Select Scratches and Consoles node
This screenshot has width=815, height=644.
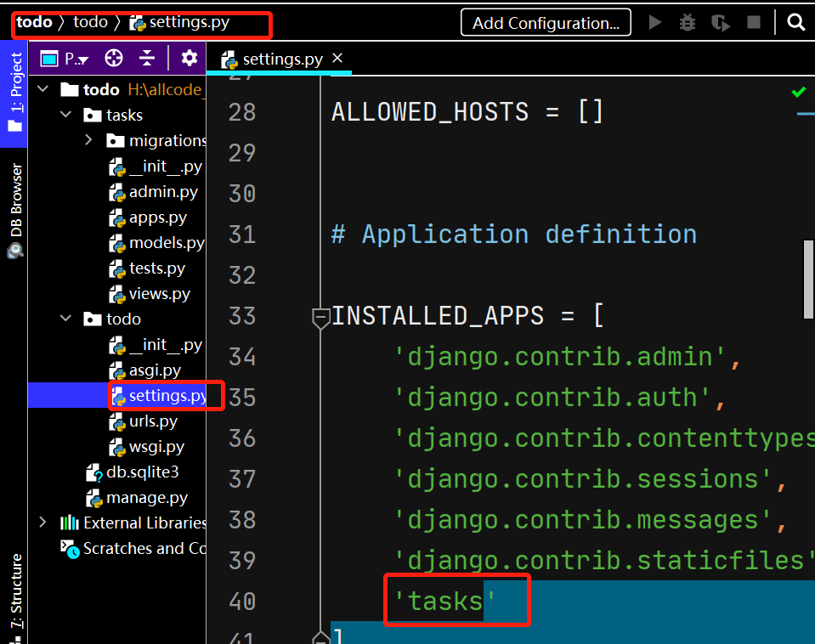[133, 548]
